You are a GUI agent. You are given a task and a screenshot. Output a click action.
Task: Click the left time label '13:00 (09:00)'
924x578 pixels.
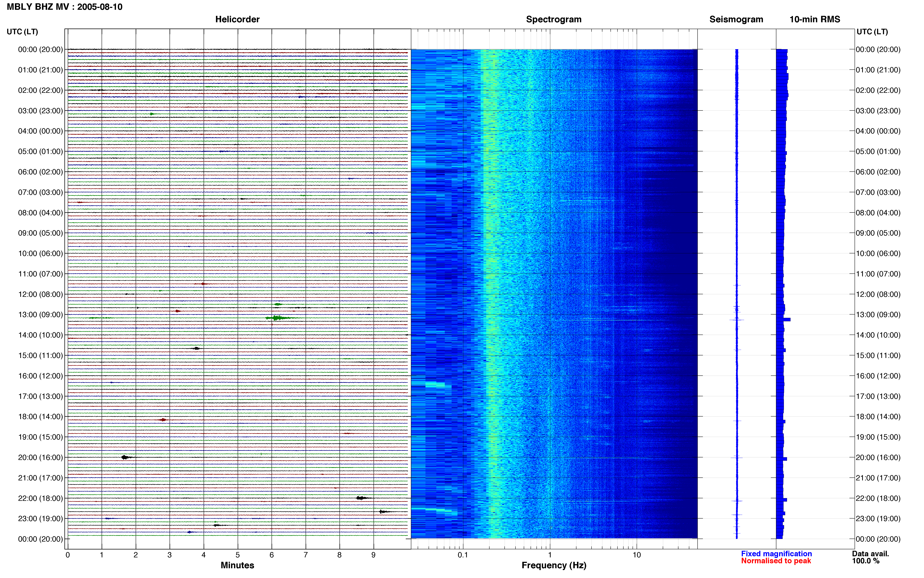[41, 315]
